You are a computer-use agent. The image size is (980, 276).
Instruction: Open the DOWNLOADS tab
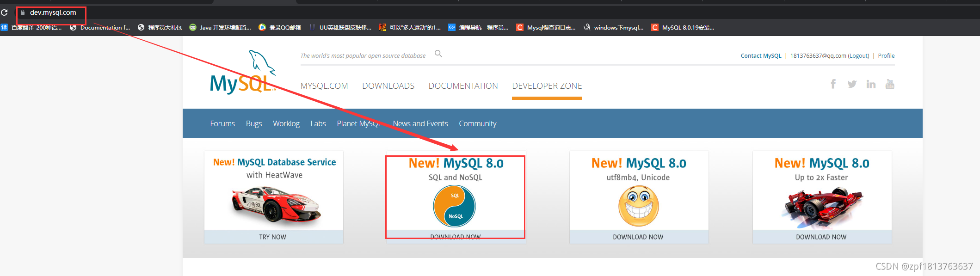tap(388, 86)
